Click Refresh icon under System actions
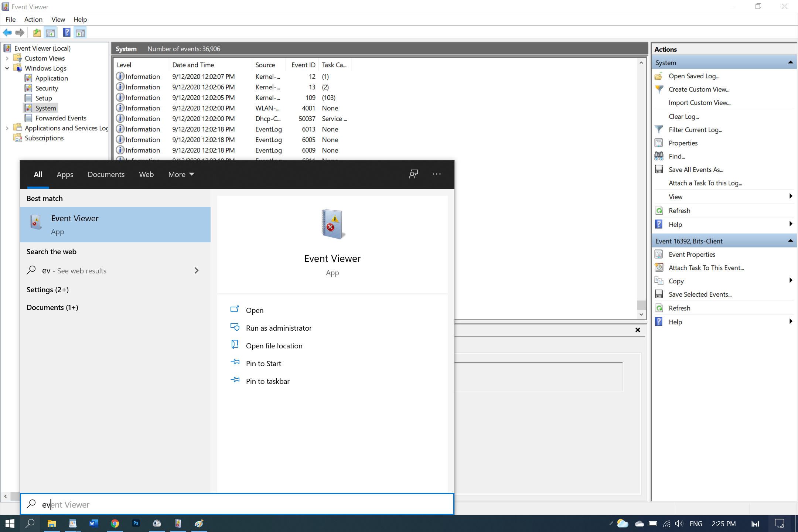Image resolution: width=798 pixels, height=532 pixels. (659, 211)
